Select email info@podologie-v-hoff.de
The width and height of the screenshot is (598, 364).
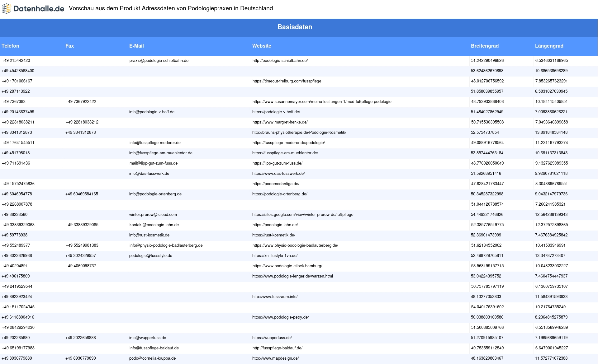[152, 112]
